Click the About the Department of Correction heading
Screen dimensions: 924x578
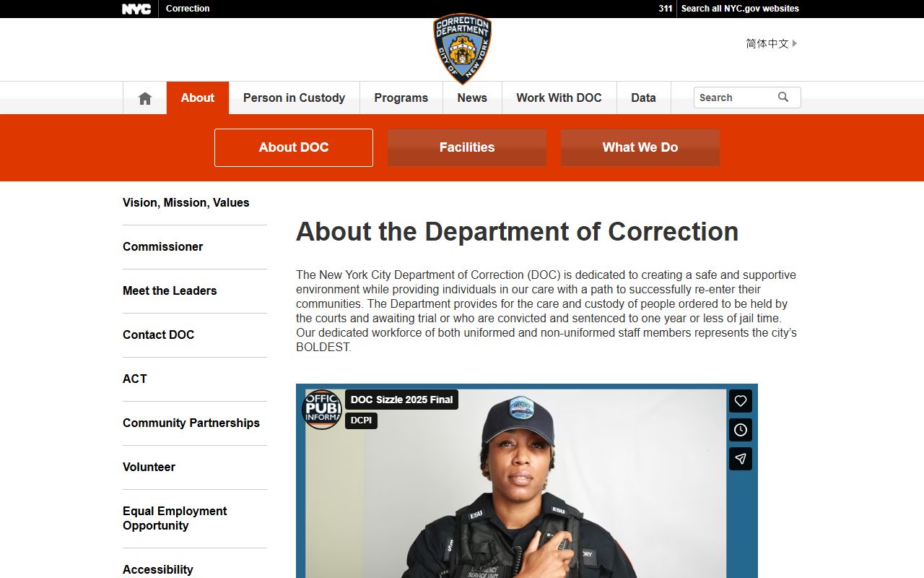click(518, 232)
